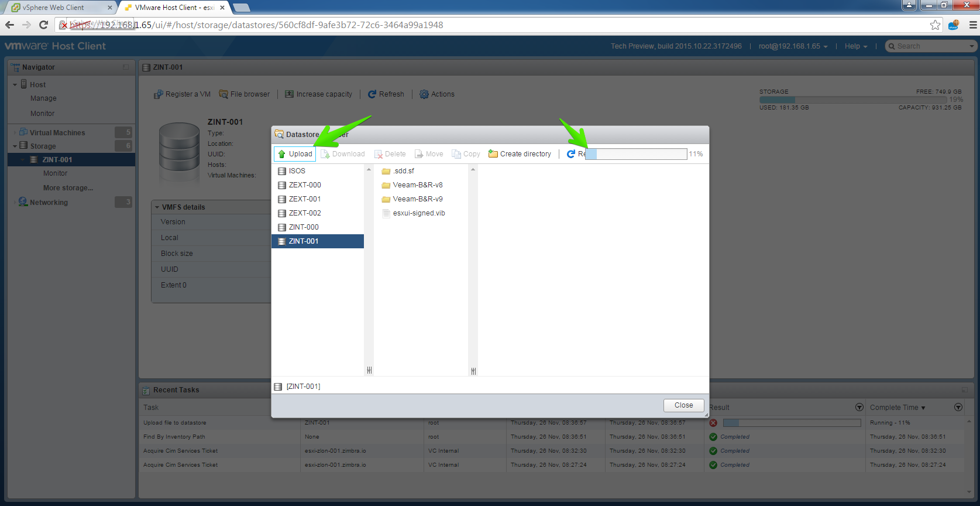Collapse the VMFS details section

click(157, 207)
